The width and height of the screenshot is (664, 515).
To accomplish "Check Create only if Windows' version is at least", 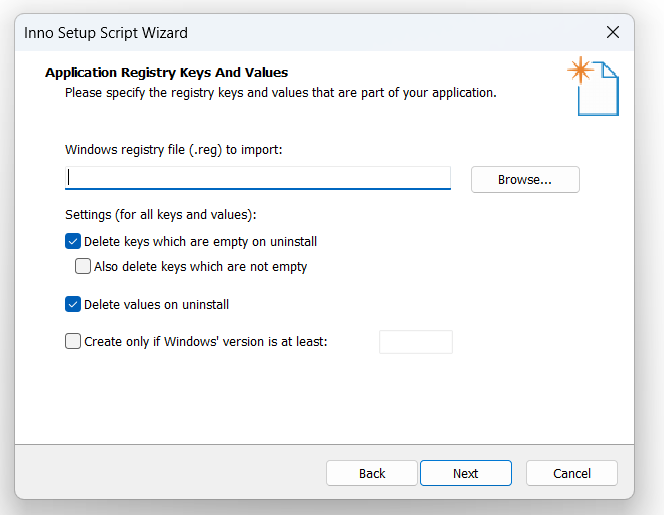I will [73, 341].
